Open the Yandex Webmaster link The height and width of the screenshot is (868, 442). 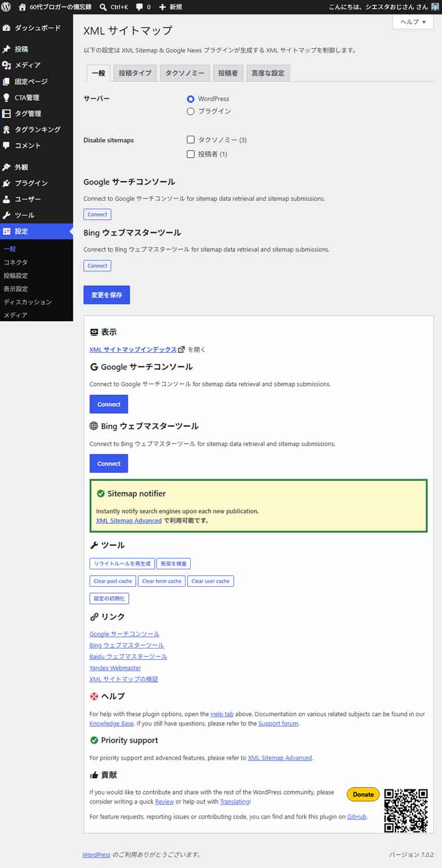click(x=115, y=668)
